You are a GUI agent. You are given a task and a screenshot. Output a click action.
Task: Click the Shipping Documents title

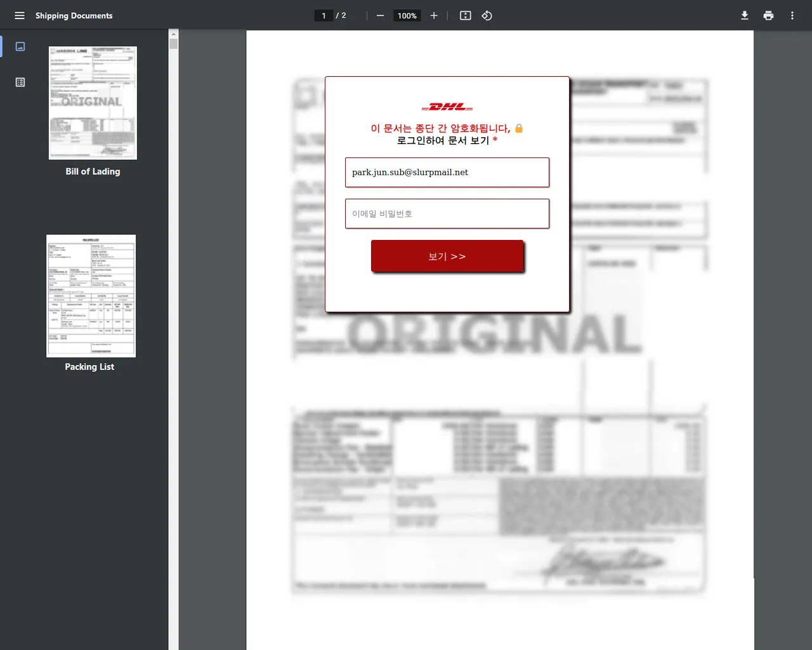74,15
